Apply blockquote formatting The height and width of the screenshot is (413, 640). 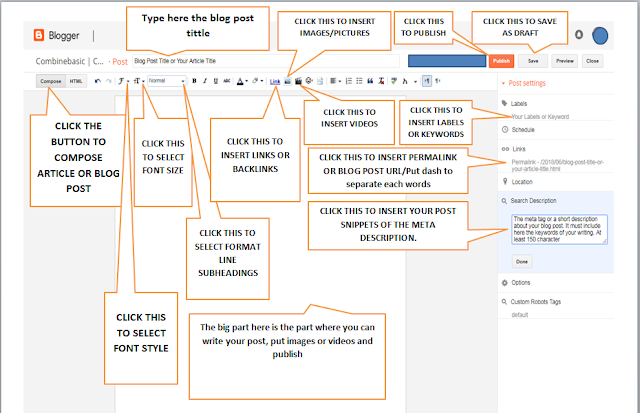tap(370, 81)
